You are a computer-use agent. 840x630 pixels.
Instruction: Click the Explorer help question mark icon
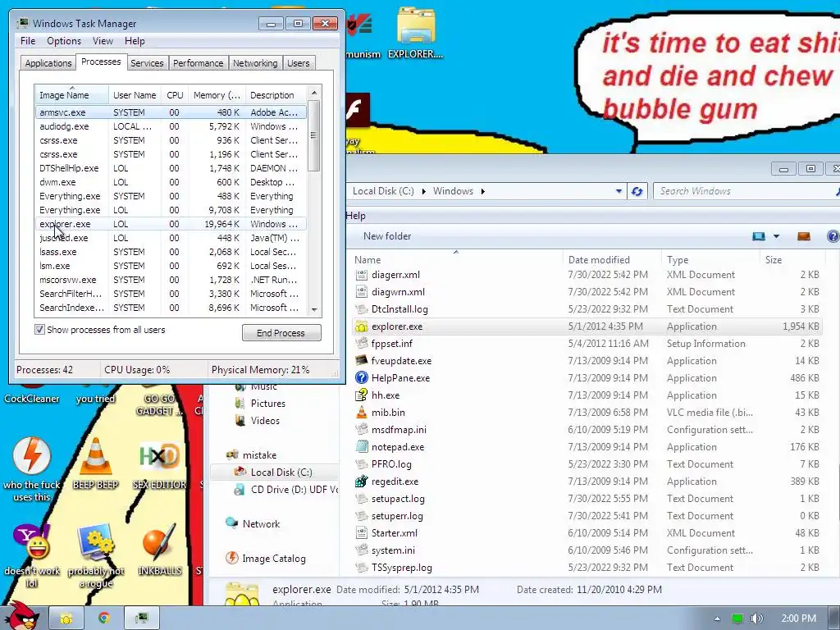(x=833, y=236)
